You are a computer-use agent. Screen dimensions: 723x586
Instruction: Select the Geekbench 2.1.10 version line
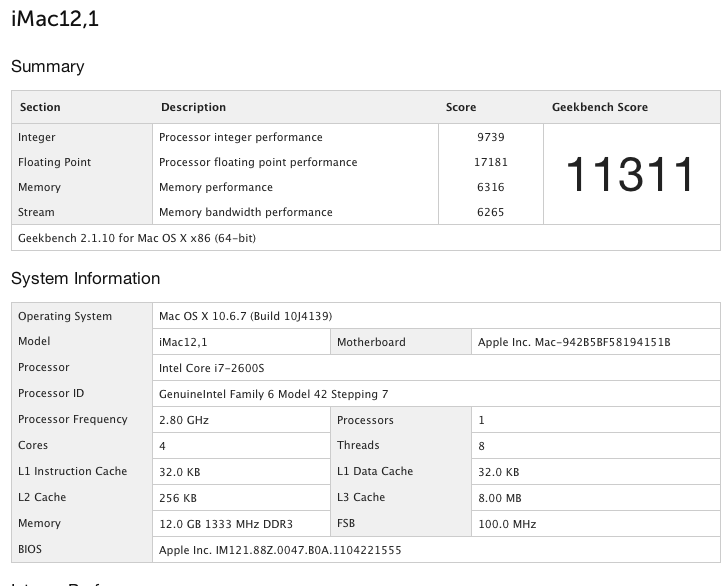tap(137, 238)
